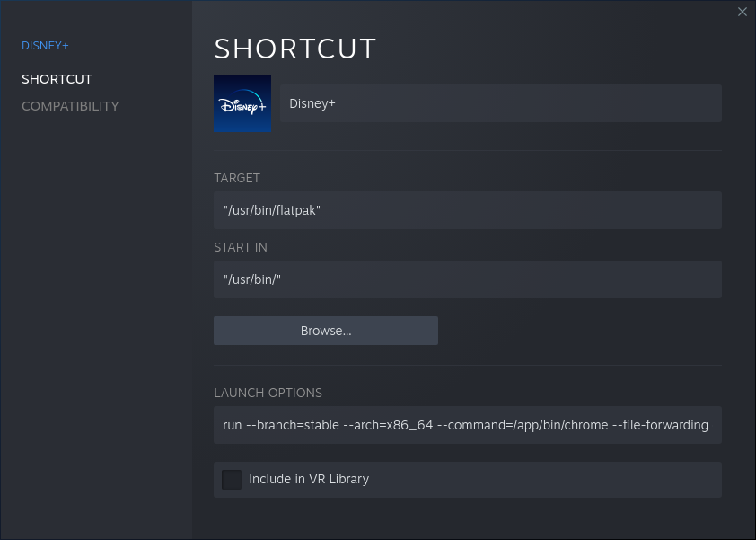The width and height of the screenshot is (756, 540).
Task: Focus the TARGET path field
Action: pos(467,210)
